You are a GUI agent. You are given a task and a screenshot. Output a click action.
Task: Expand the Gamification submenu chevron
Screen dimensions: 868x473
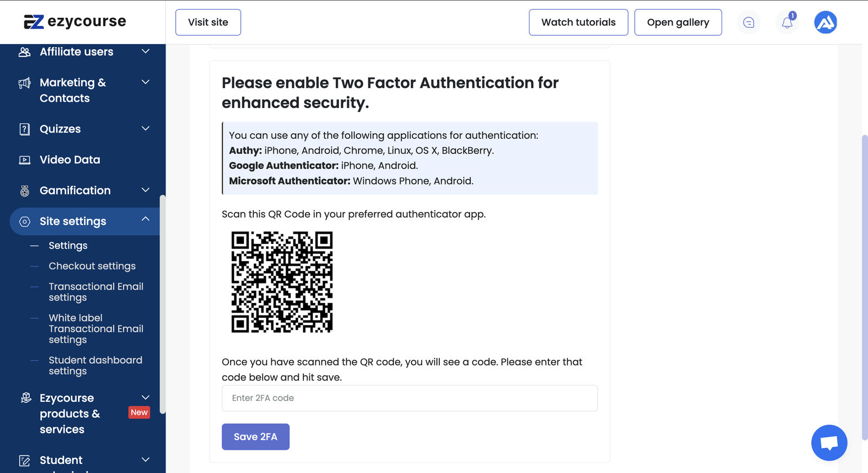(145, 190)
